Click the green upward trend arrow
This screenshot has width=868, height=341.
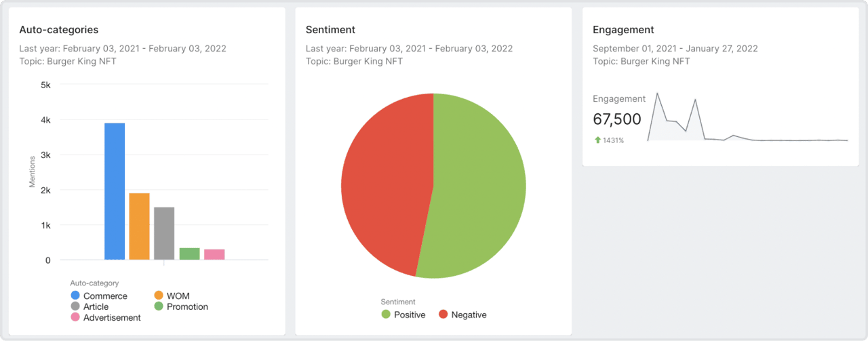point(597,140)
